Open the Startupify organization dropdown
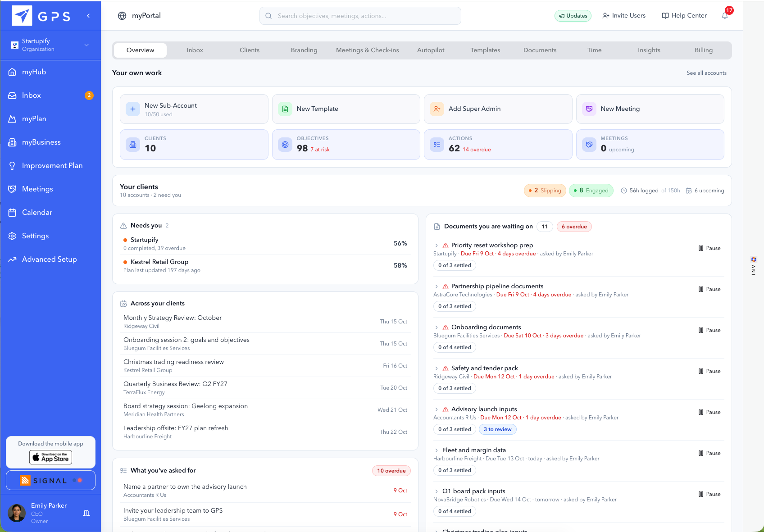The image size is (764, 532). [x=50, y=45]
